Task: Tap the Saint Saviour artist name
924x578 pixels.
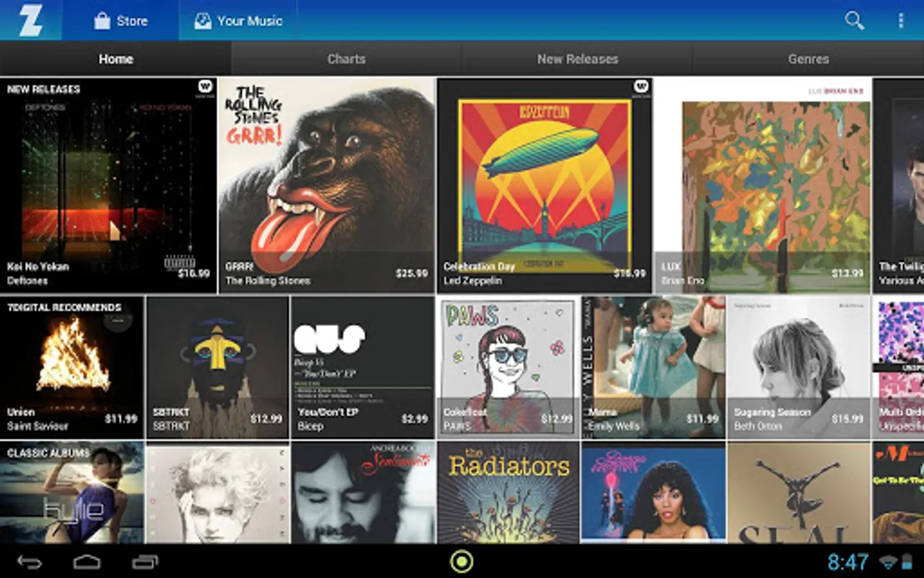Action: [38, 426]
